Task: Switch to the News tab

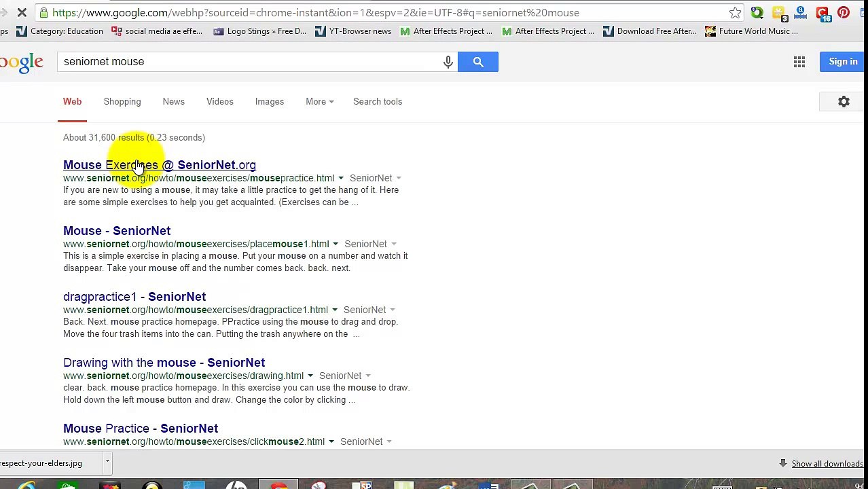Action: 173,102
